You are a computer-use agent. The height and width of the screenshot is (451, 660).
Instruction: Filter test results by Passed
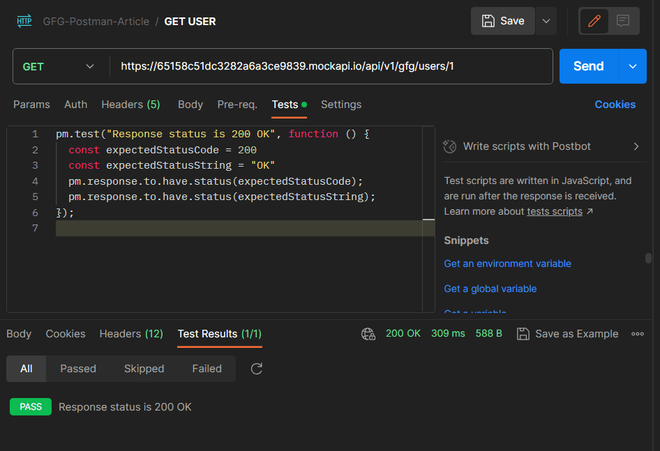(78, 369)
